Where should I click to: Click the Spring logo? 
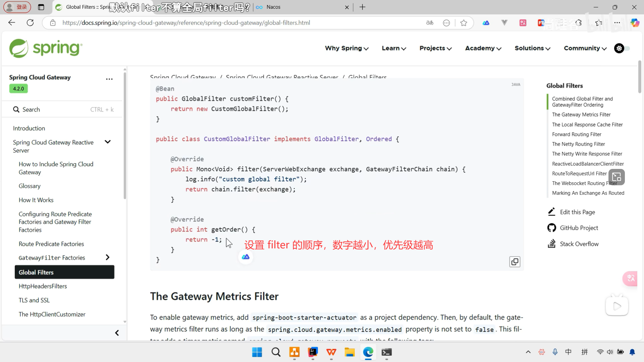[46, 48]
